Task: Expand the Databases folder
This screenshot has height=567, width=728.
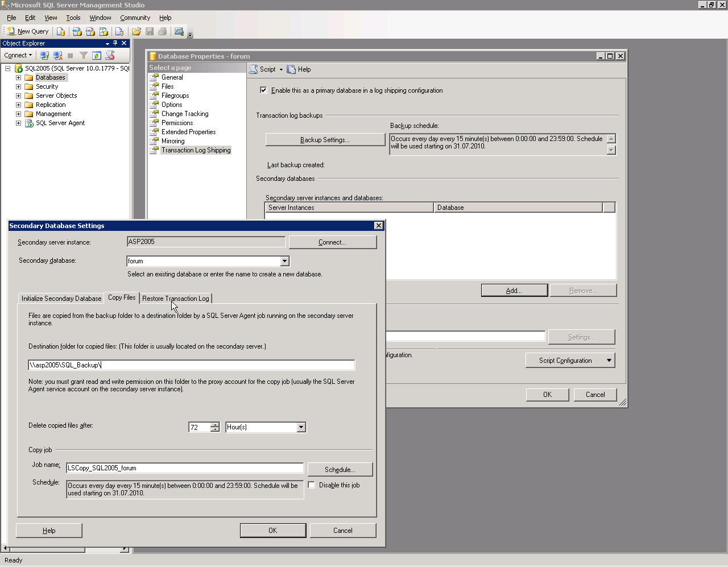Action: tap(18, 77)
